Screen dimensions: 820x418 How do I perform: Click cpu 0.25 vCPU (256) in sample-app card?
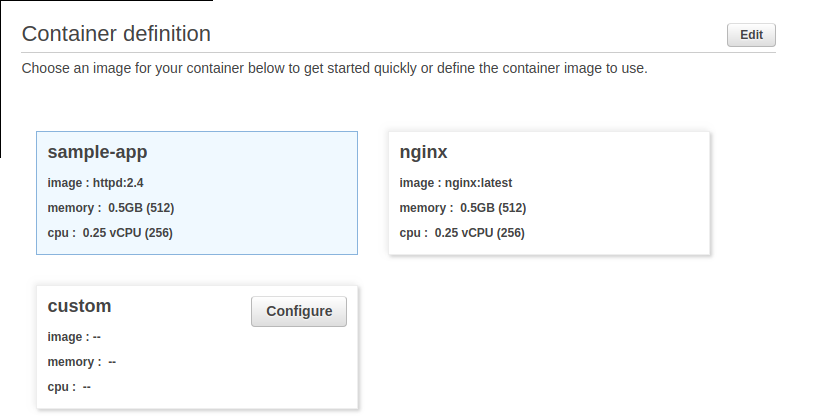(x=110, y=233)
